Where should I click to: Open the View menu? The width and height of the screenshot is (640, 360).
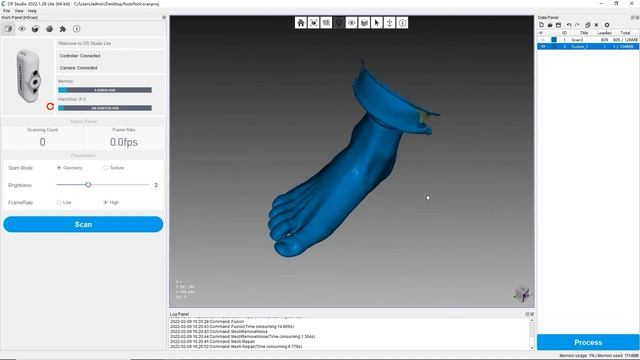click(x=19, y=11)
